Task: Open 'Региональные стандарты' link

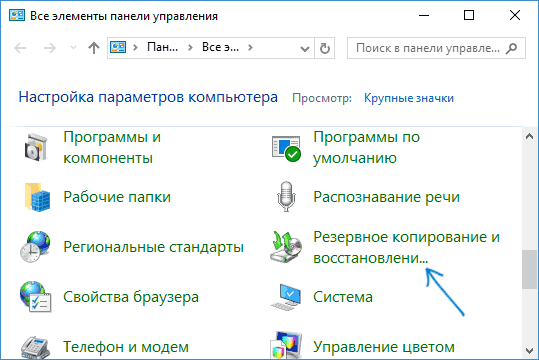Action: pos(154,247)
